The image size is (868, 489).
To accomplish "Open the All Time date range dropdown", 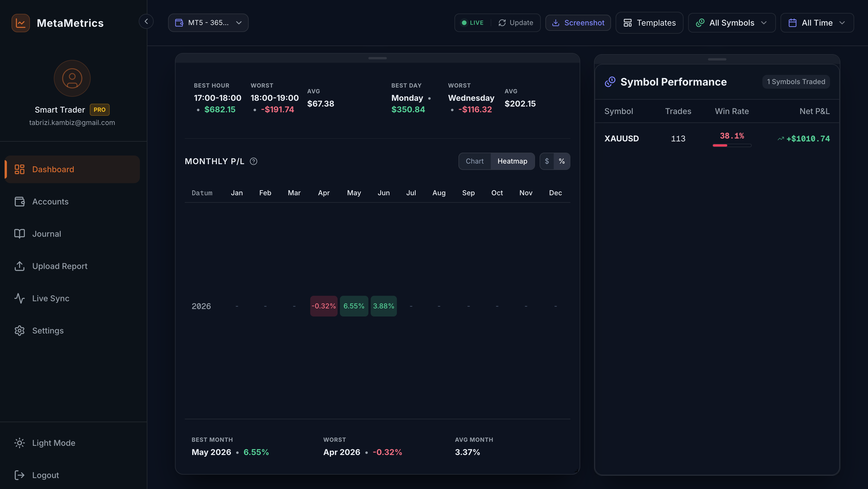I will [817, 22].
